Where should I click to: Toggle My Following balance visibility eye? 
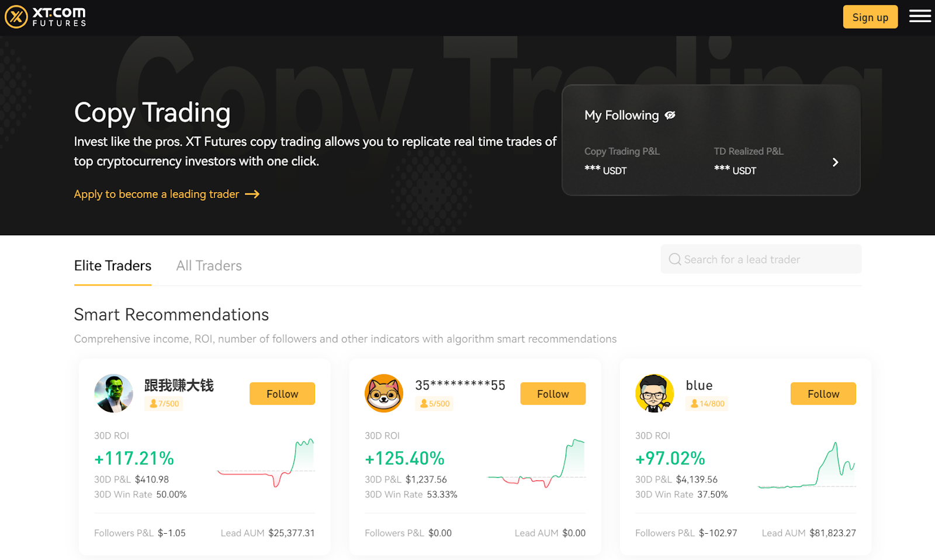coord(670,115)
